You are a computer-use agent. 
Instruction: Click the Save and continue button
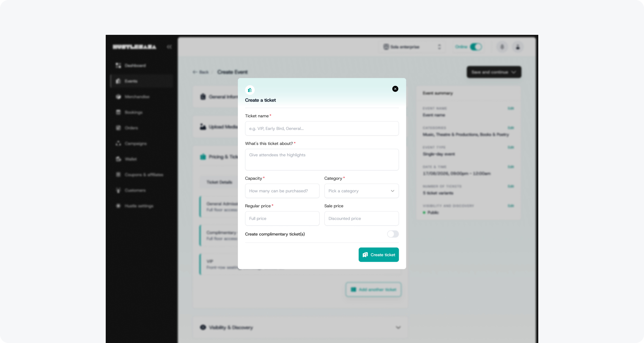(494, 72)
